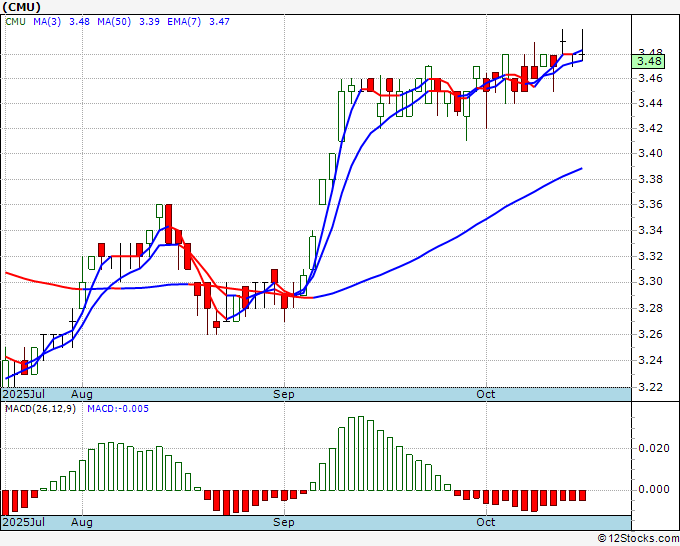
Task: Click the MA(50) value 3.39
Action: pos(149,22)
